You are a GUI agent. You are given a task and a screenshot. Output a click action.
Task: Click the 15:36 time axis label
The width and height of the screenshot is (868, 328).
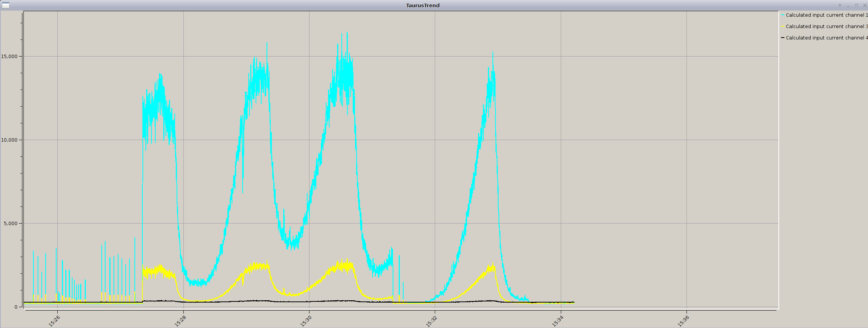tap(683, 321)
